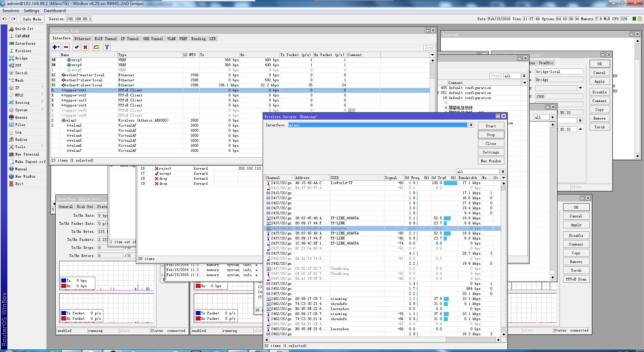Click the yellow comment note icon

pos(96,47)
